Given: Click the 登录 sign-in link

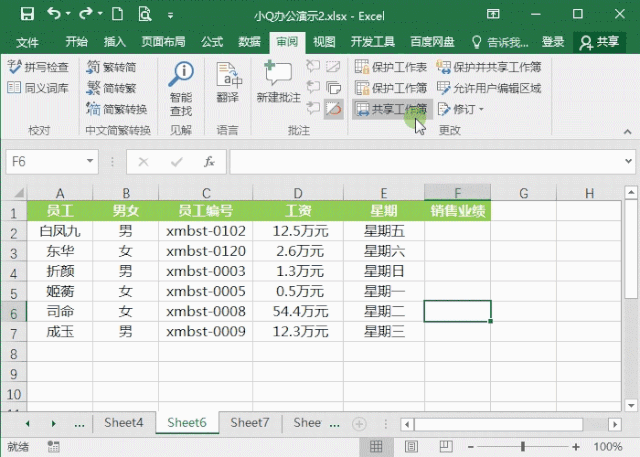Looking at the screenshot, I should tap(553, 42).
